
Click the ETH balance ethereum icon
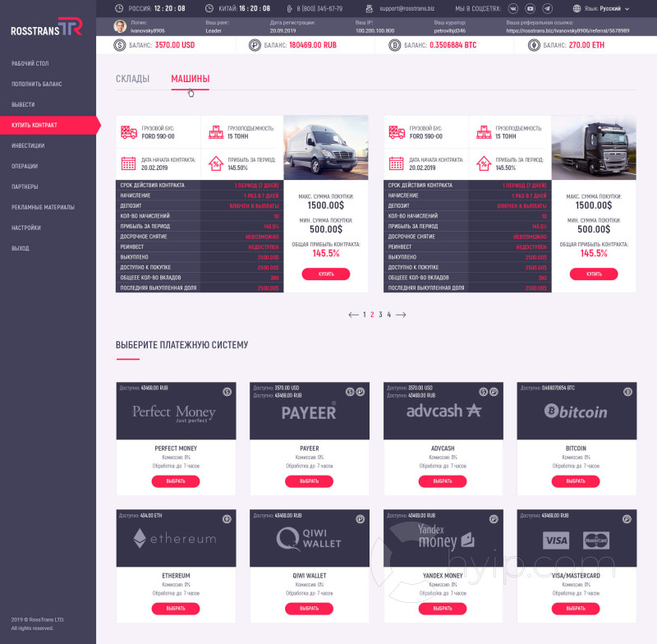534,45
